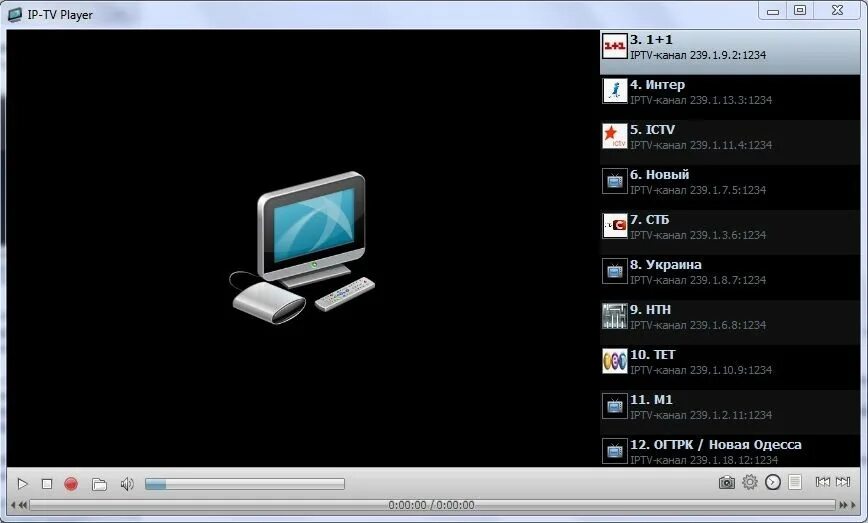Close the IP-TV Player window
This screenshot has width=868, height=523.
pyautogui.click(x=838, y=10)
